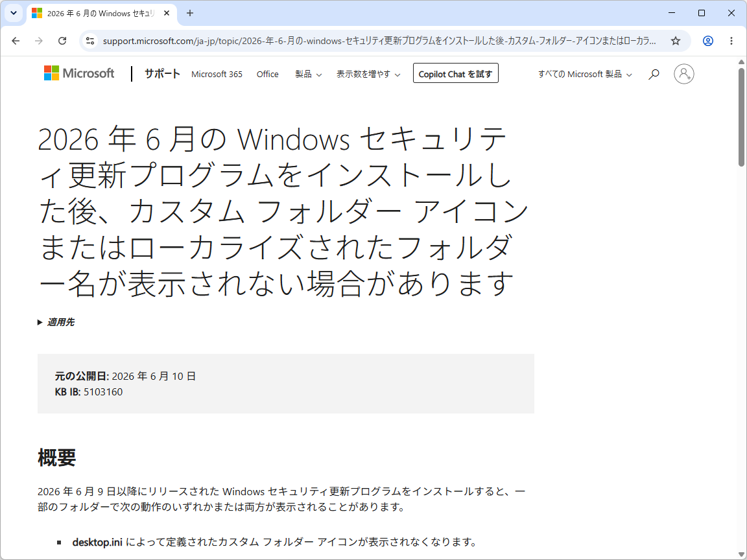Bookmark this page with the star icon

click(x=675, y=41)
